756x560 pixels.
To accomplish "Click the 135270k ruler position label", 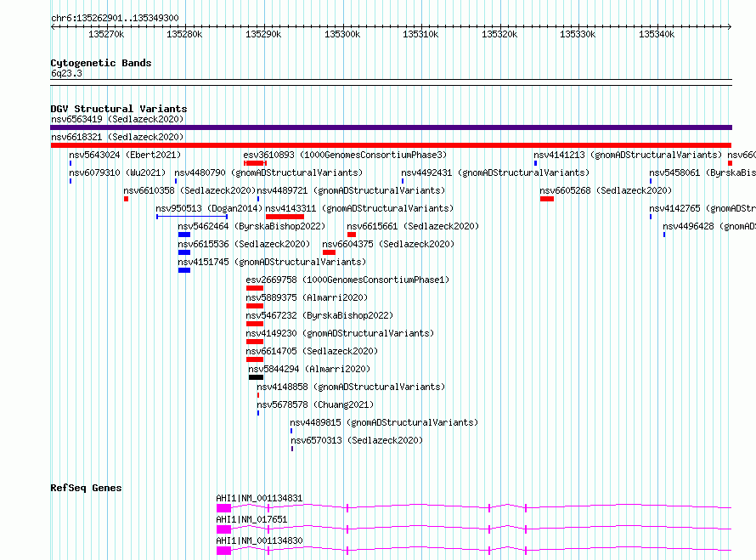I will click(x=106, y=34).
